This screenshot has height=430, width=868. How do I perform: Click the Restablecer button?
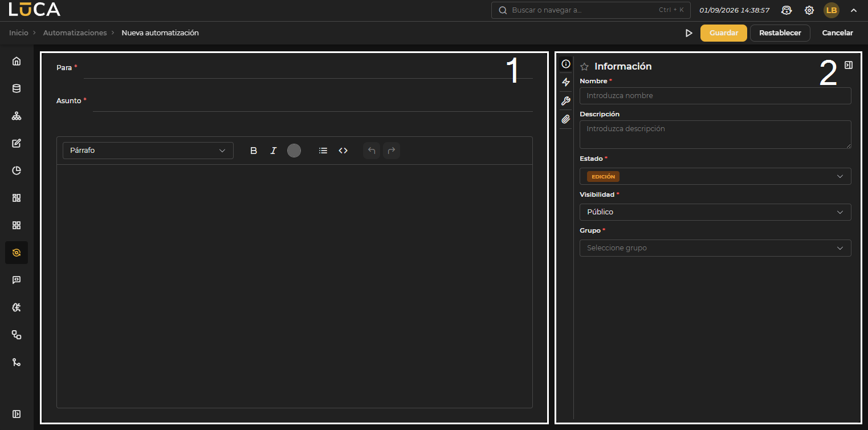pyautogui.click(x=780, y=33)
